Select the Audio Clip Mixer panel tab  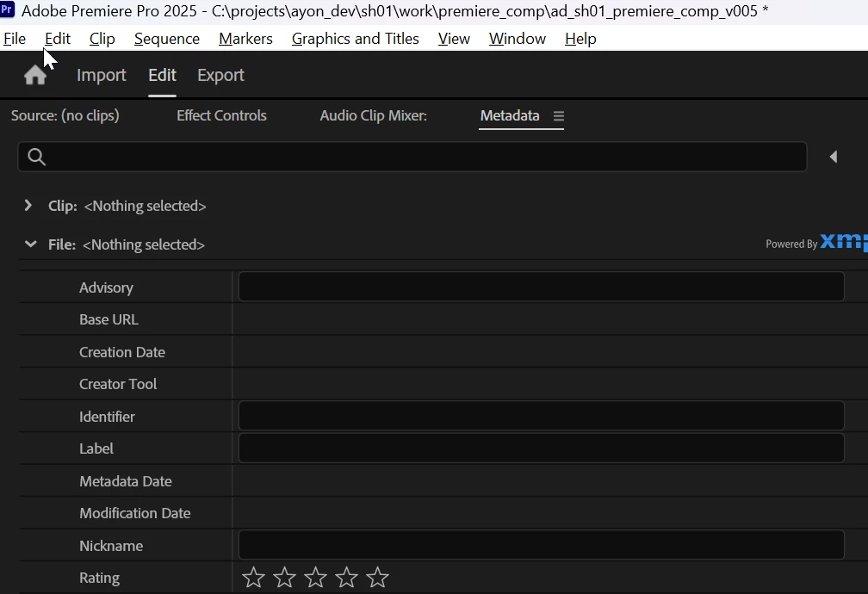coord(374,115)
